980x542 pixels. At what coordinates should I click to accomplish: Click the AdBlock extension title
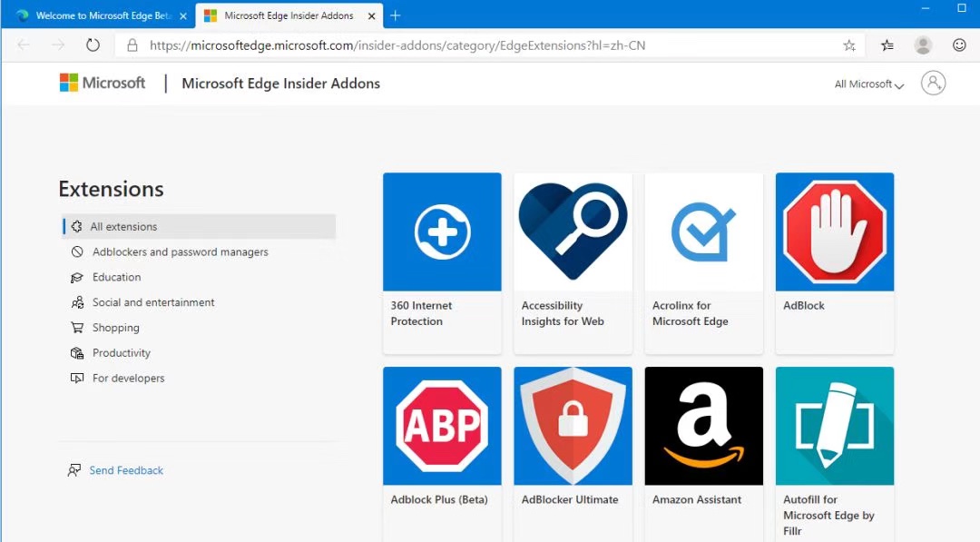pos(804,306)
